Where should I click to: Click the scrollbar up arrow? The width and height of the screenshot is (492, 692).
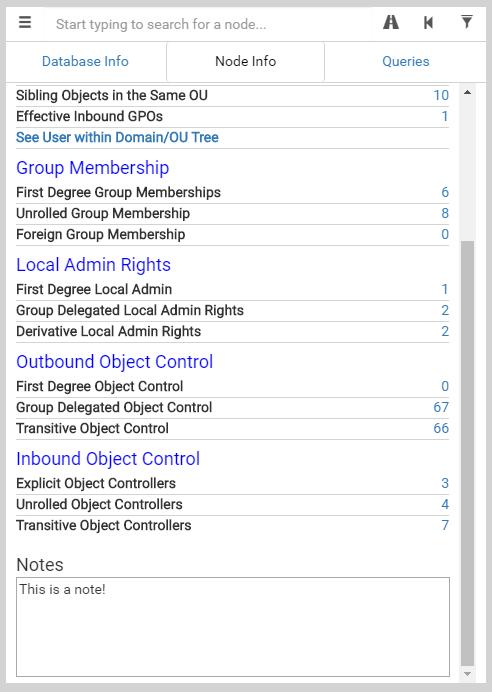click(467, 92)
